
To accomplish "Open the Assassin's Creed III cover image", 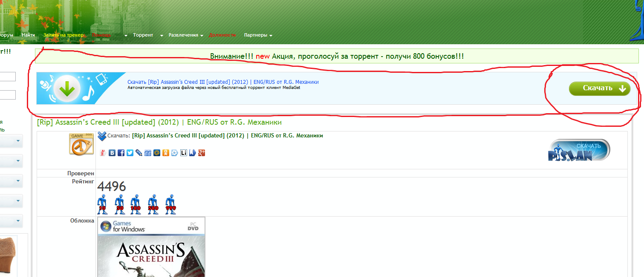I will (x=151, y=247).
